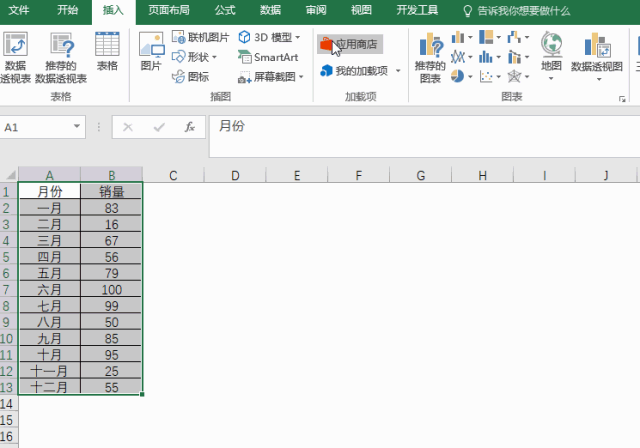Open Insert Function (fx) dialog
This screenshot has height=448, width=640.
click(189, 127)
